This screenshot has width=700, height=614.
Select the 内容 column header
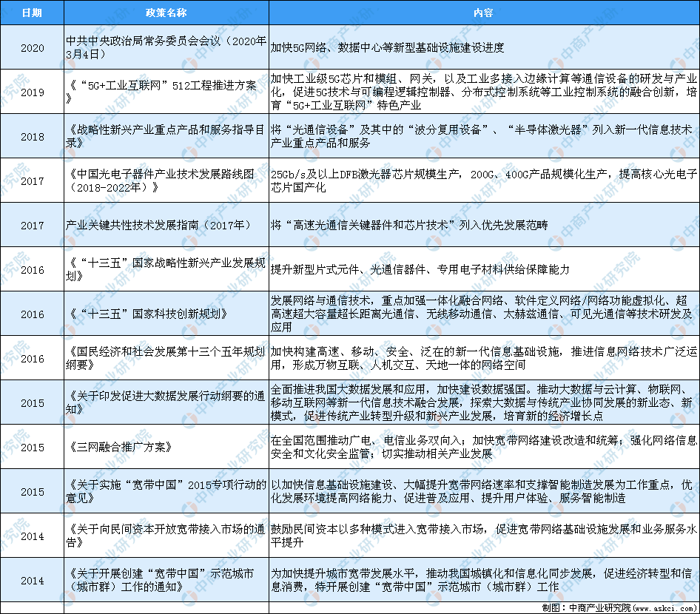[483, 13]
